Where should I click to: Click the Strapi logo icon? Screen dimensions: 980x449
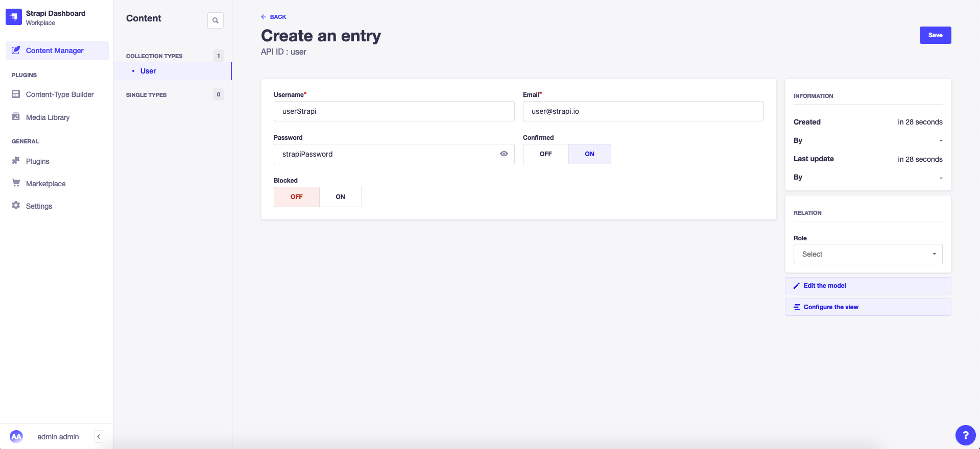(14, 17)
